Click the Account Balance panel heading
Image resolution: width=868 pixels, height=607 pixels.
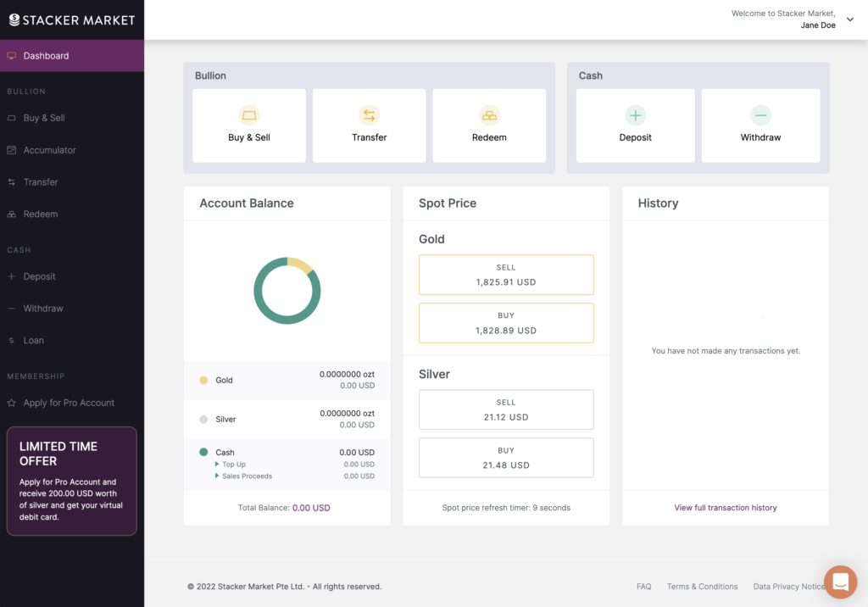(x=247, y=203)
